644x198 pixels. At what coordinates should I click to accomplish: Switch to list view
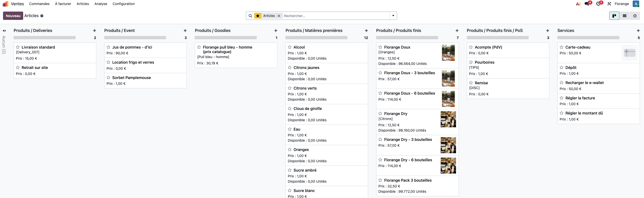click(x=625, y=16)
